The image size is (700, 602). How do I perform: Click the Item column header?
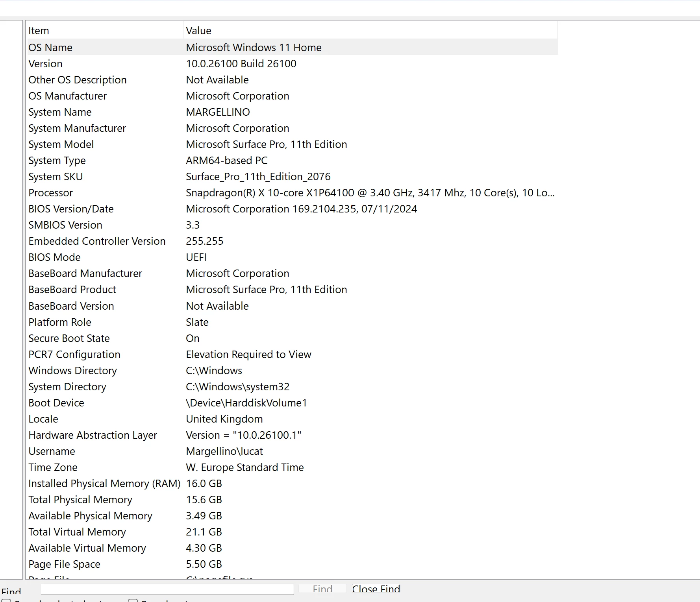point(39,31)
